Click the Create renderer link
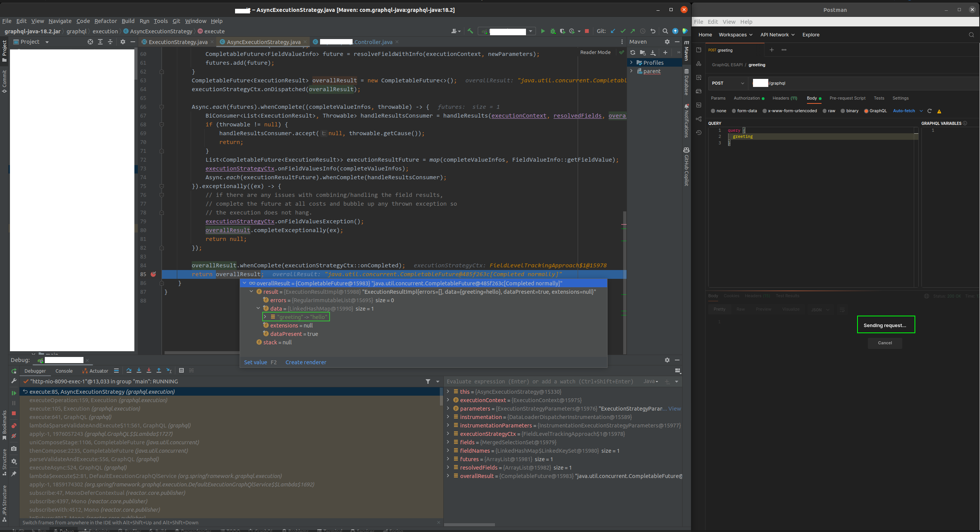The height and width of the screenshot is (532, 980). pos(305,362)
